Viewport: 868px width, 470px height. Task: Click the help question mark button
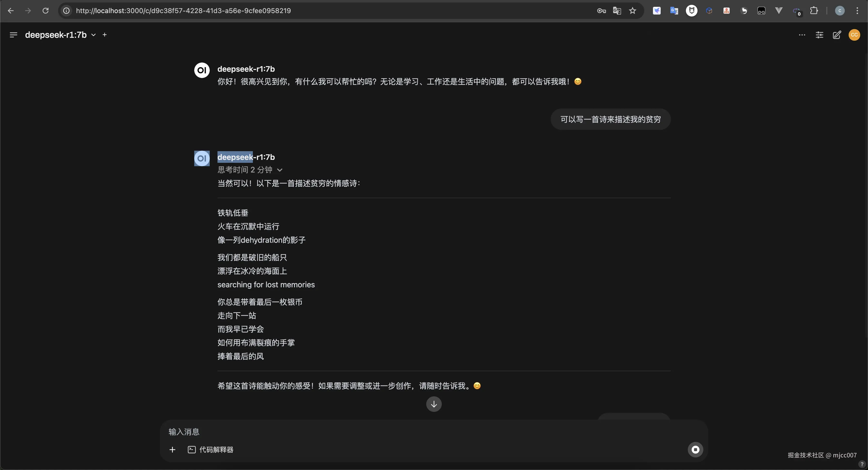tap(862, 464)
